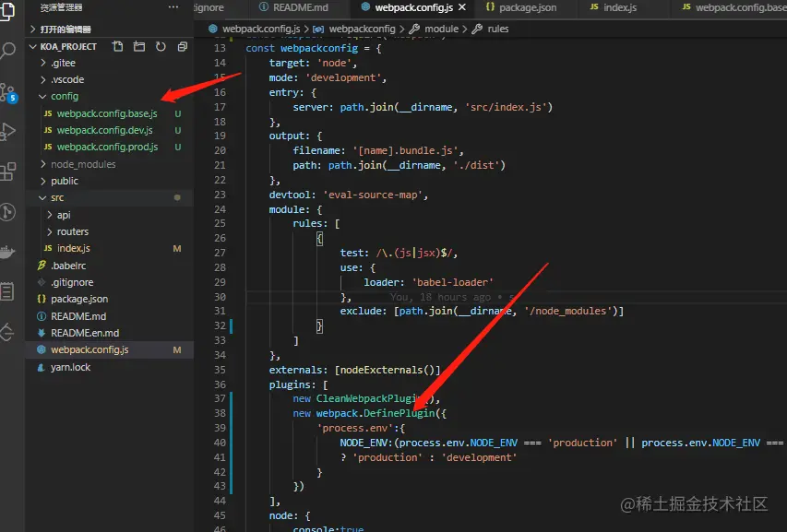Open the Docker view in activity bar
The image size is (787, 532).
[7, 252]
